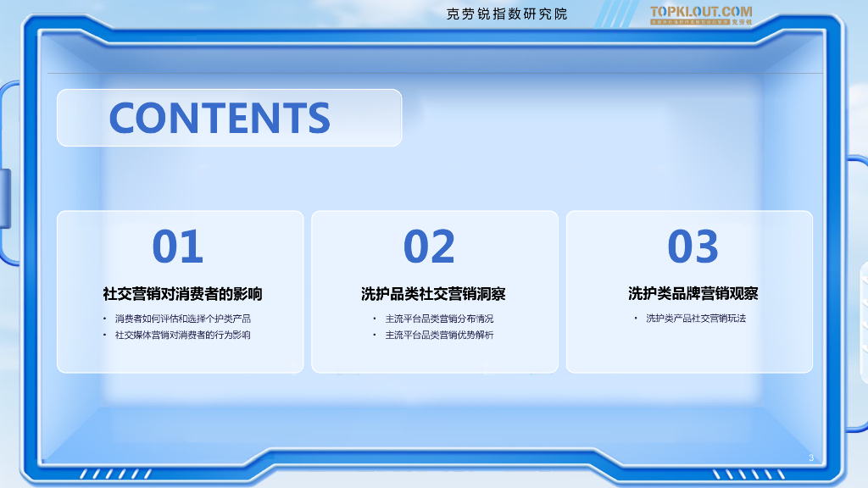
Task: Select the 02 section number
Action: [429, 247]
